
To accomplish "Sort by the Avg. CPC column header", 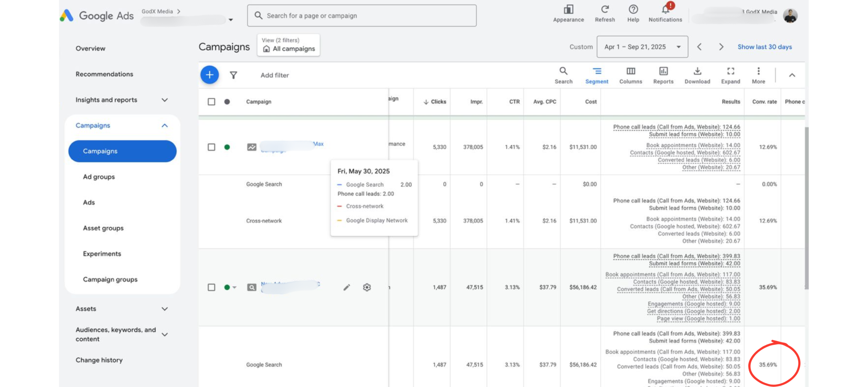I will coord(544,101).
